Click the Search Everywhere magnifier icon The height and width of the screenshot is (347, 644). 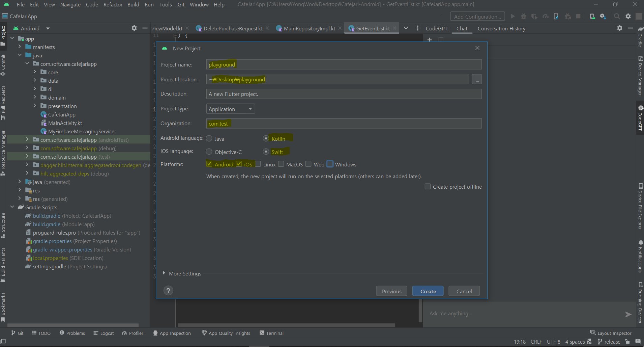click(x=617, y=16)
